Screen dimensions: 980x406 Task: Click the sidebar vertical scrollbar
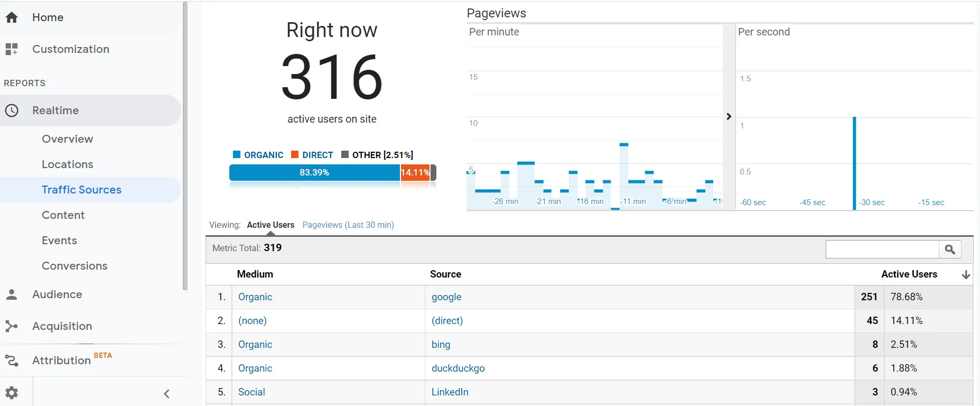185,145
